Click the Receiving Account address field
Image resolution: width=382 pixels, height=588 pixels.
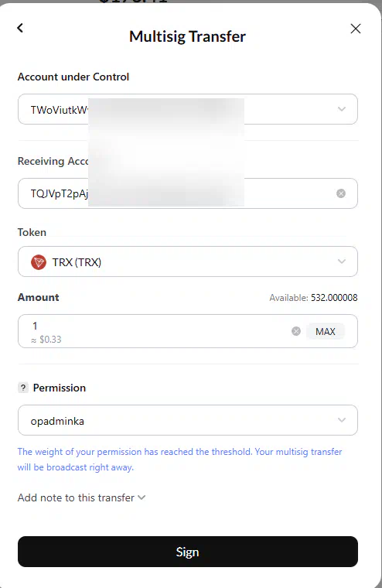pyautogui.click(x=187, y=193)
